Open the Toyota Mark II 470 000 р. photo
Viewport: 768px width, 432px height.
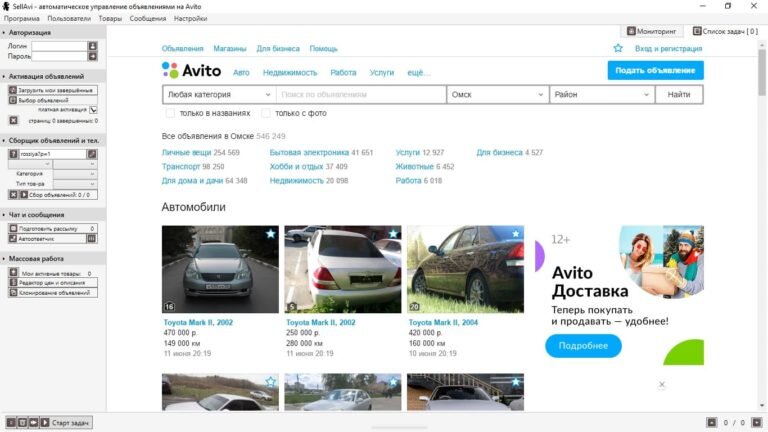tap(220, 269)
